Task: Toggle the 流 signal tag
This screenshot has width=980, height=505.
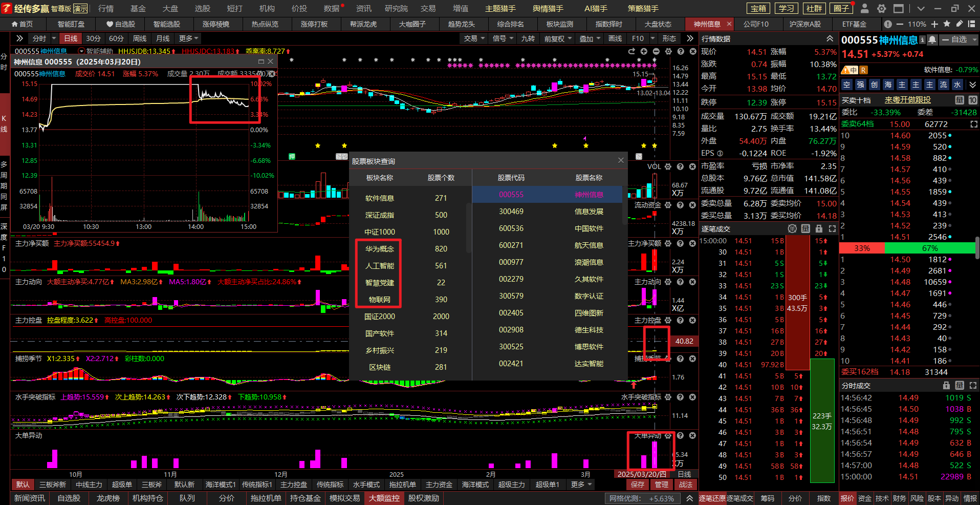Action: click(x=943, y=85)
